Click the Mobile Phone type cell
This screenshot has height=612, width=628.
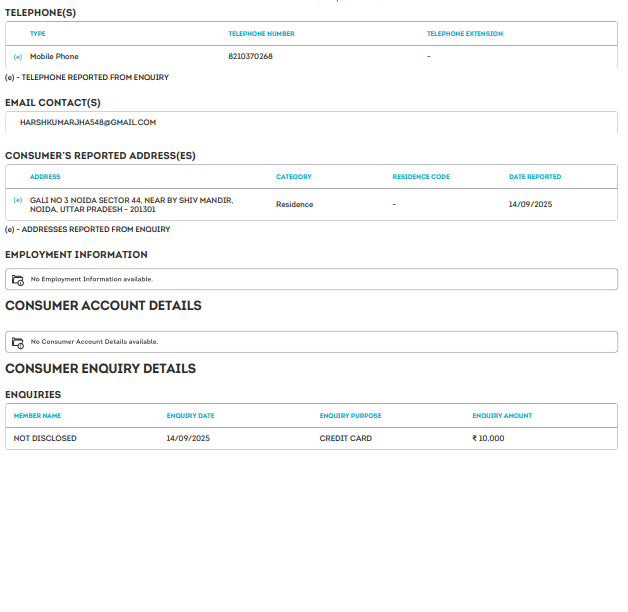tap(54, 56)
